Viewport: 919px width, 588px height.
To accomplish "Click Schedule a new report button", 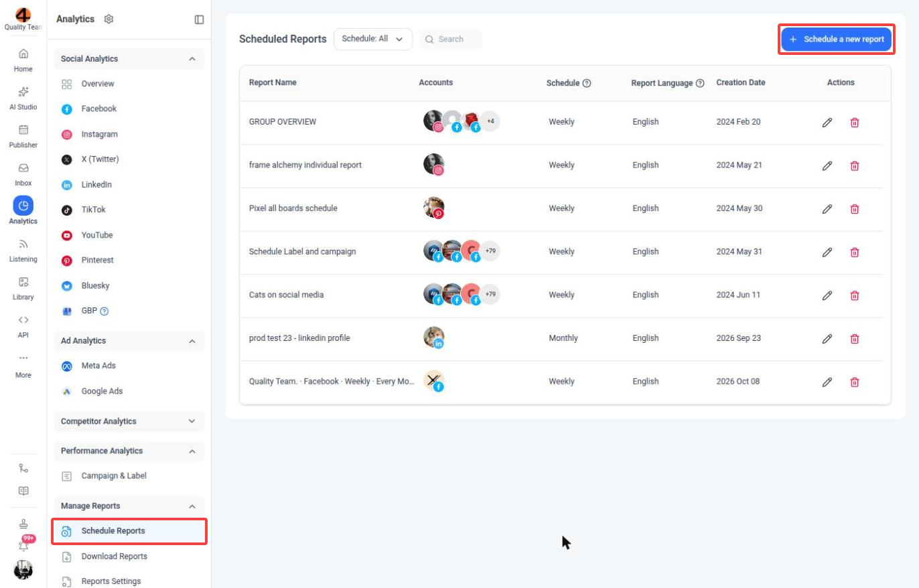I will click(x=837, y=40).
